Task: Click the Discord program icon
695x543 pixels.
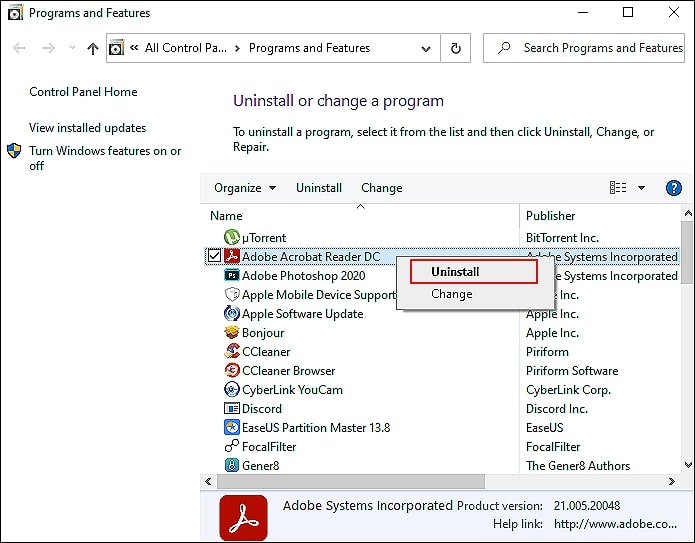Action: click(232, 408)
